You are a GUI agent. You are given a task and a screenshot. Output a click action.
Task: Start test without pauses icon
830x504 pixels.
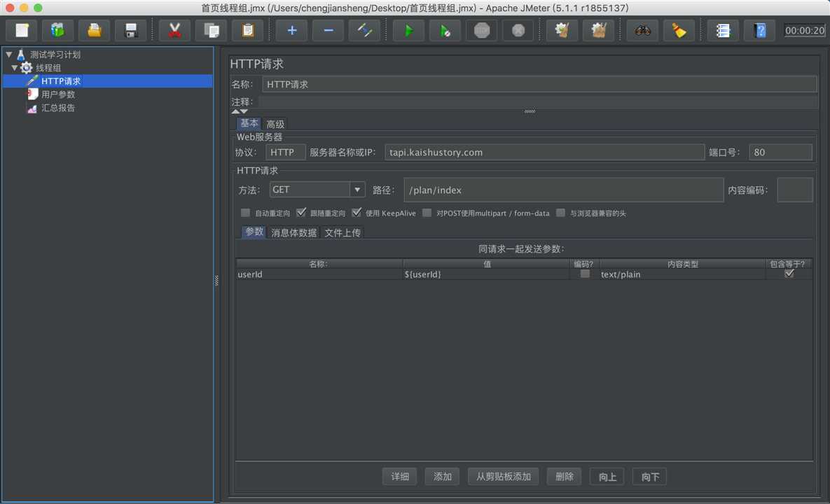(445, 30)
